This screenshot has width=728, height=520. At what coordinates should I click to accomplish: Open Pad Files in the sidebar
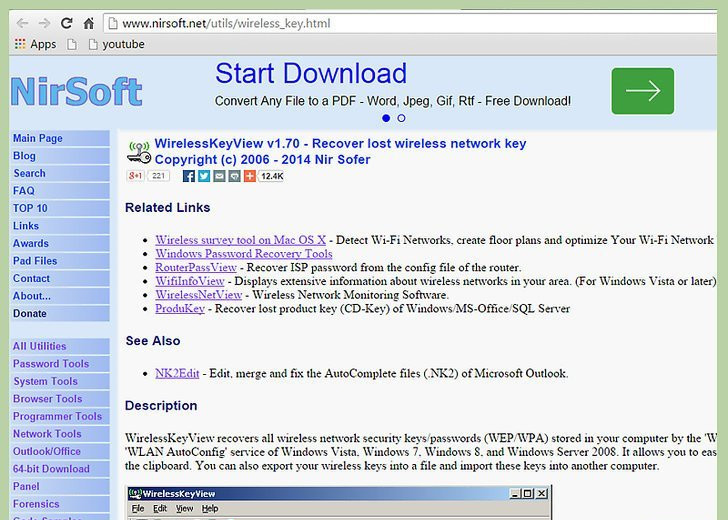tap(60, 261)
